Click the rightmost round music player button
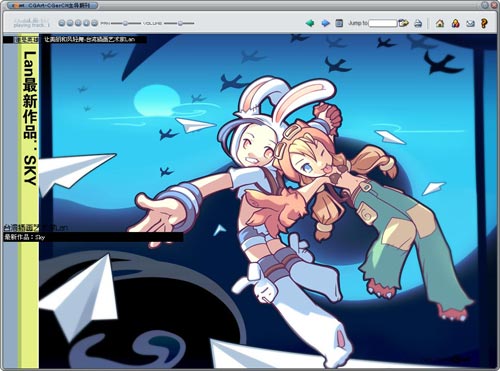The image size is (500, 371). 95,23
